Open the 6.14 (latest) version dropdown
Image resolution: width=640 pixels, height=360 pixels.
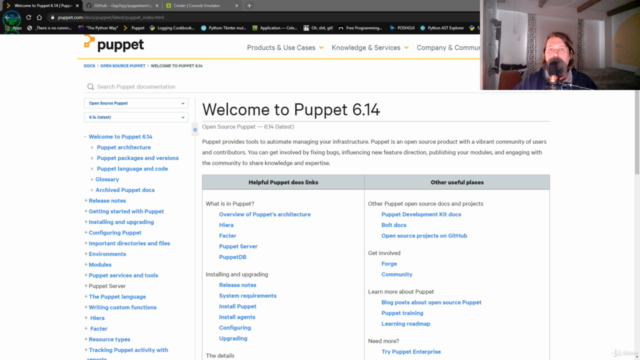(136, 117)
